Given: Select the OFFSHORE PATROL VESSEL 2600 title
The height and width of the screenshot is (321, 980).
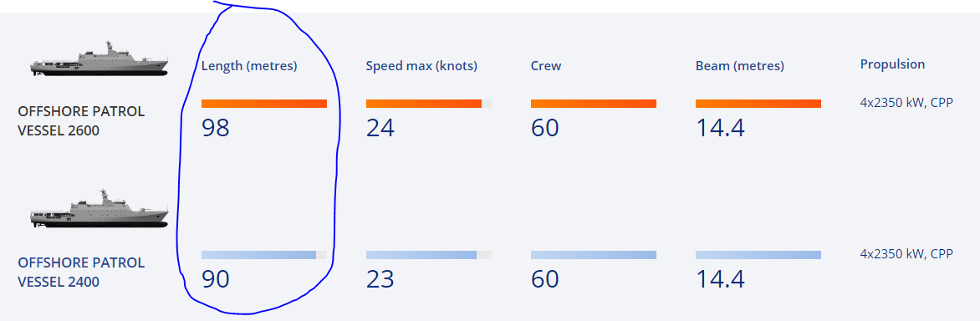Looking at the screenshot, I should pos(81,121).
